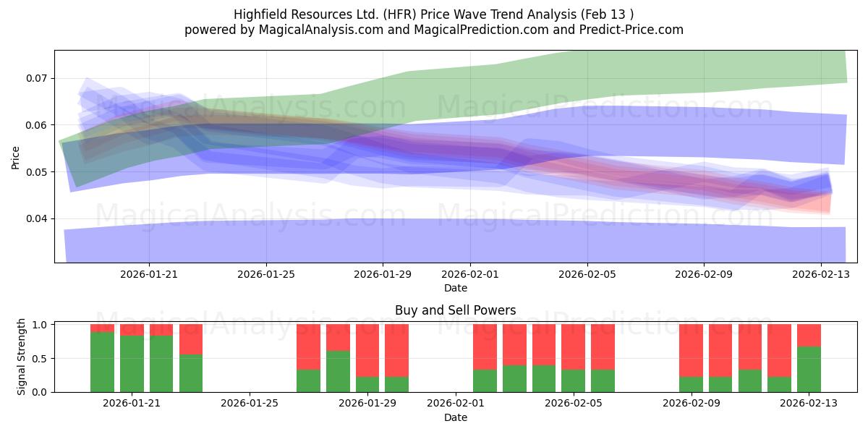Click the 'Price' y-axis label
The image size is (868, 434).
[x=16, y=156]
